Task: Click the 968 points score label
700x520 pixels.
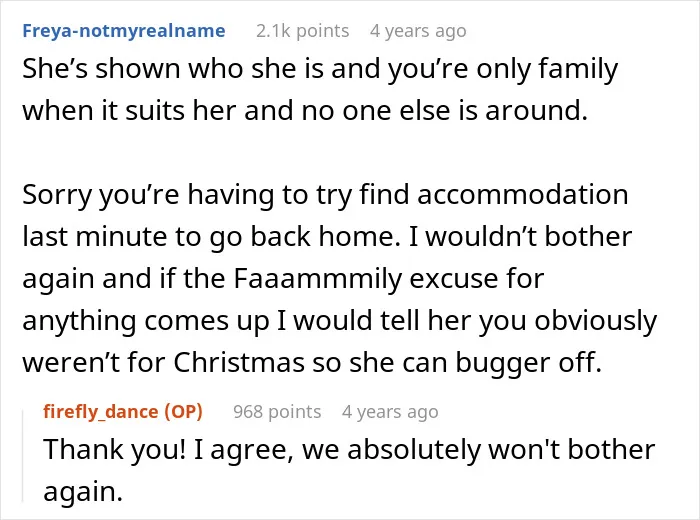Action: coord(277,412)
